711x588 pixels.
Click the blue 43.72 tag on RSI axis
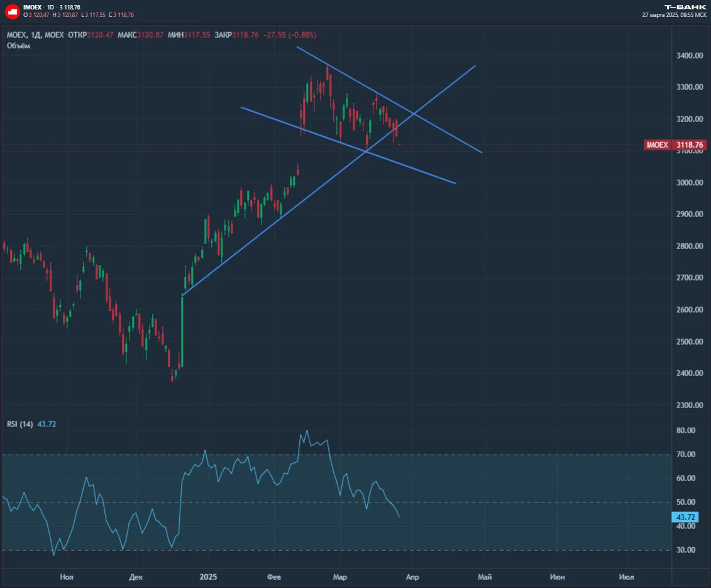click(685, 517)
